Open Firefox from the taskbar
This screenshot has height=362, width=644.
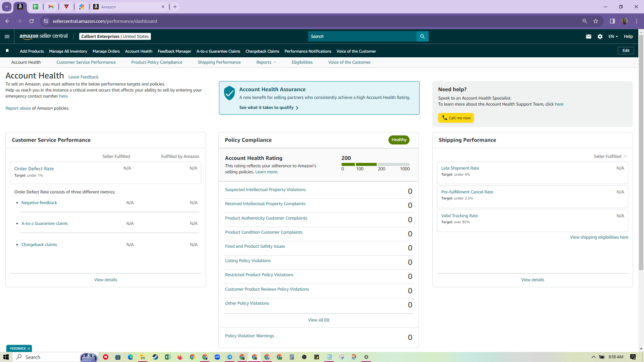pyautogui.click(x=180, y=357)
